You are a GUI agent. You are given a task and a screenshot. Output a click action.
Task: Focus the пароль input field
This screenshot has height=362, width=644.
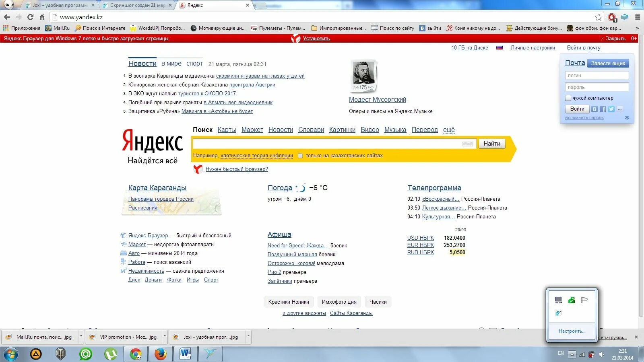coord(597,87)
